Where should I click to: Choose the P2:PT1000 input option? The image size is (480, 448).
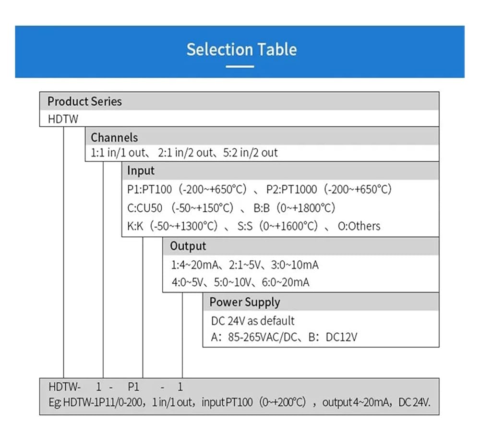click(x=329, y=189)
